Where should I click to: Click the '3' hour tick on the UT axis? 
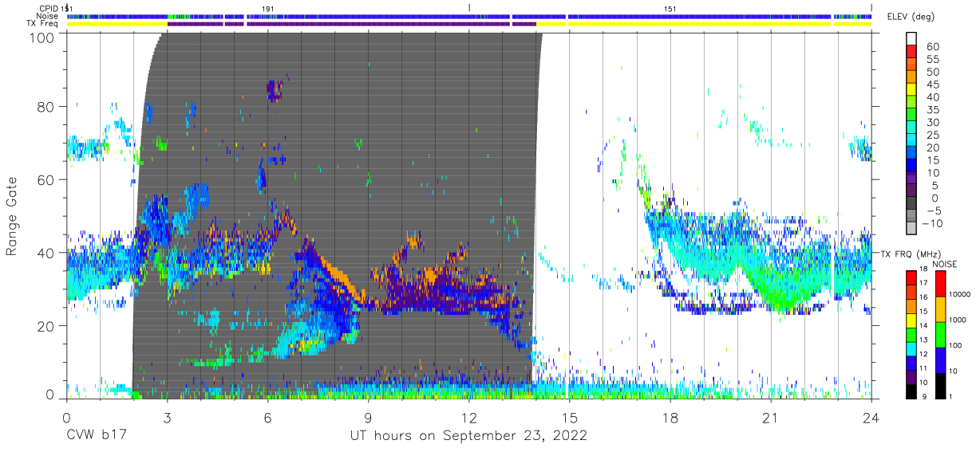[167, 416]
